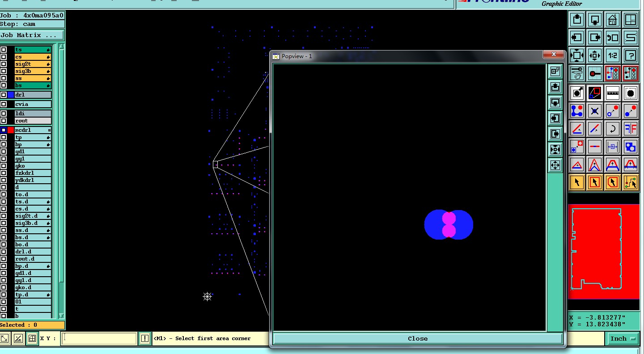Toggle checkbox for mcdrl layer

(x=4, y=130)
